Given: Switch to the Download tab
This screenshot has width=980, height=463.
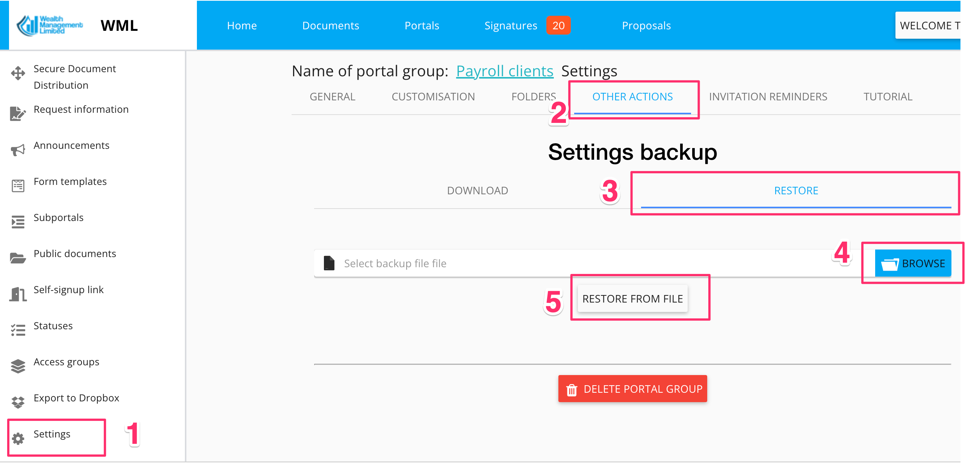Looking at the screenshot, I should [x=478, y=191].
